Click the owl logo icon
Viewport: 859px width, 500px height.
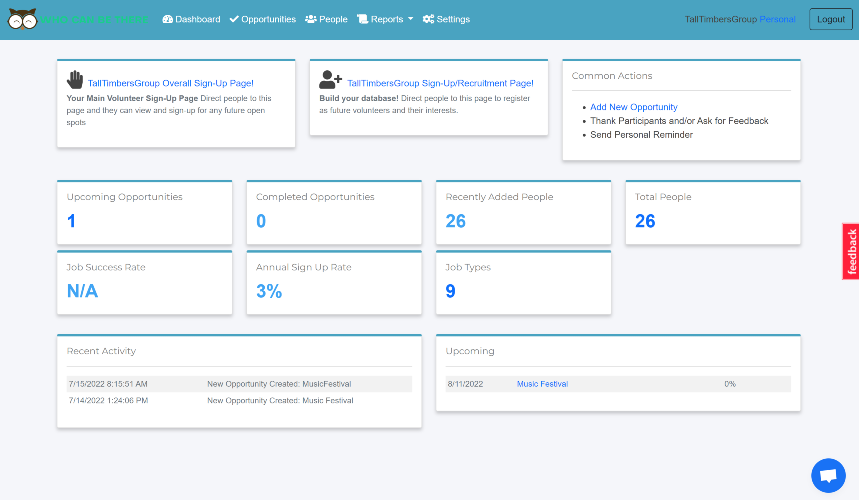coord(22,19)
